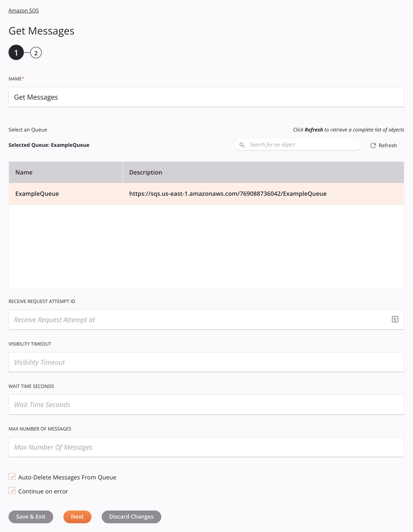Open the Amazon SQS breadcrumb link

(23, 11)
